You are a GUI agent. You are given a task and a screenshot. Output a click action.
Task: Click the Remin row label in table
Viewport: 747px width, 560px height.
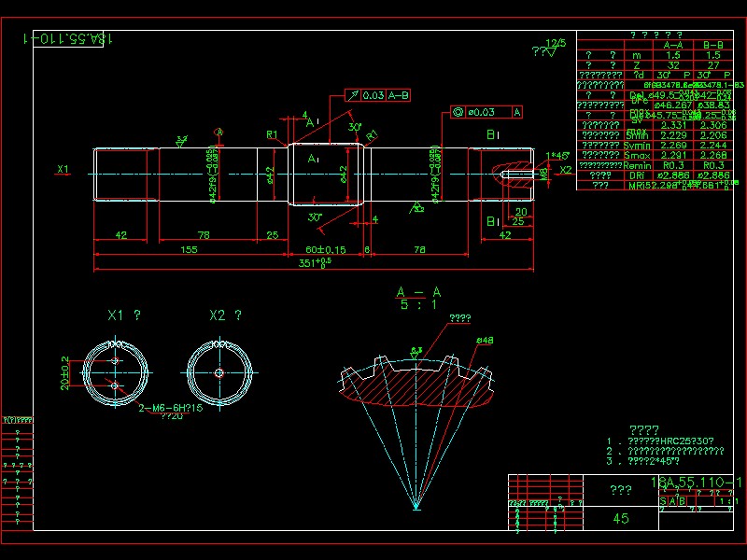[637, 165]
